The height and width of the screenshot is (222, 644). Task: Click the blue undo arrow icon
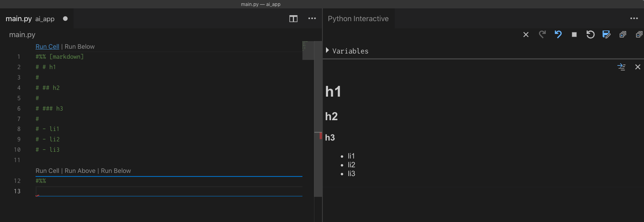[558, 35]
